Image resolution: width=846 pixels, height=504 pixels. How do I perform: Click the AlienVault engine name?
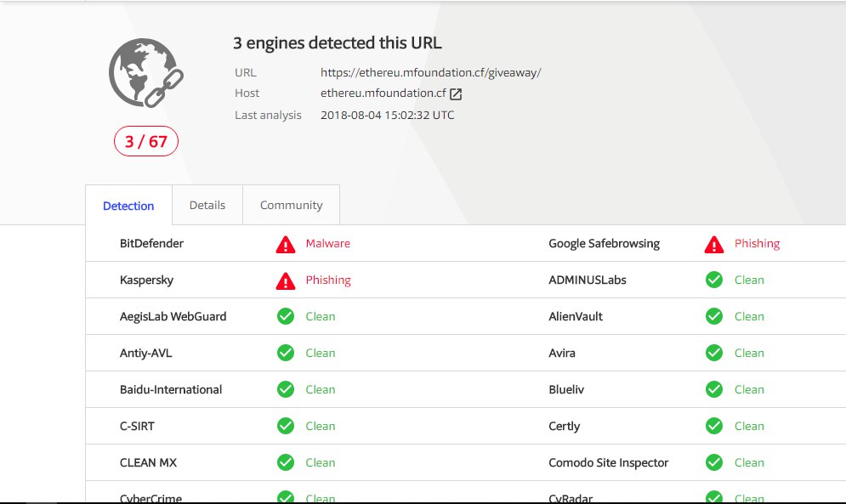pyautogui.click(x=576, y=317)
